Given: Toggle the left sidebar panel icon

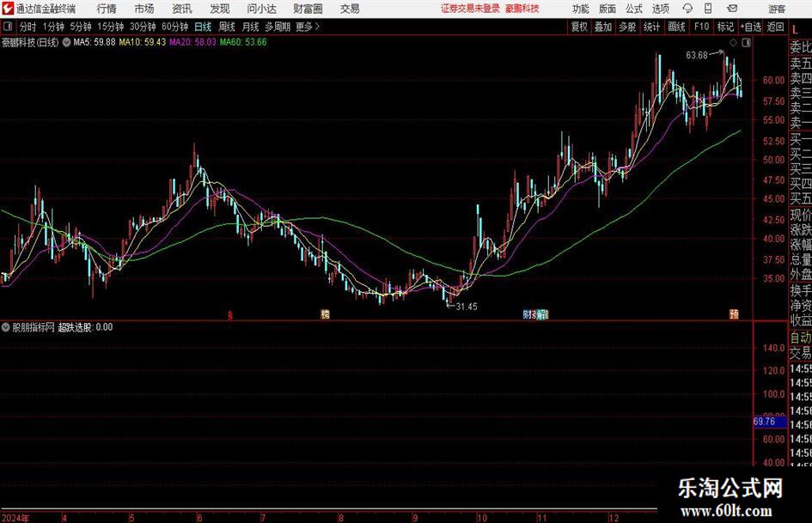Looking at the screenshot, I should [x=7, y=27].
